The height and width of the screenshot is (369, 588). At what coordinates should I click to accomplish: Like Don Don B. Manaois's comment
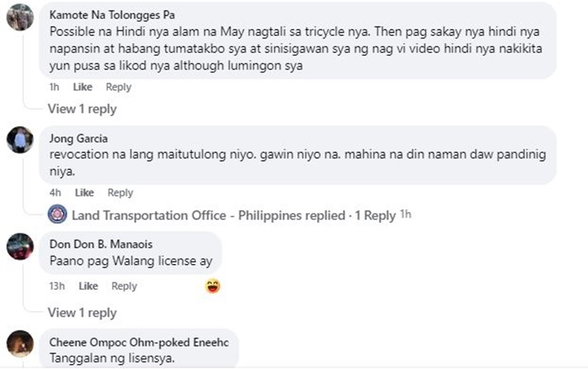pyautogui.click(x=89, y=286)
